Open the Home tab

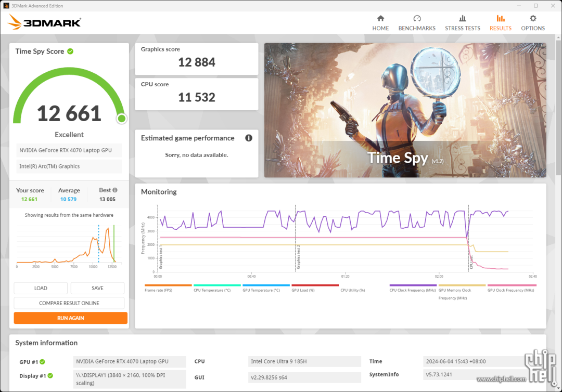coord(380,23)
